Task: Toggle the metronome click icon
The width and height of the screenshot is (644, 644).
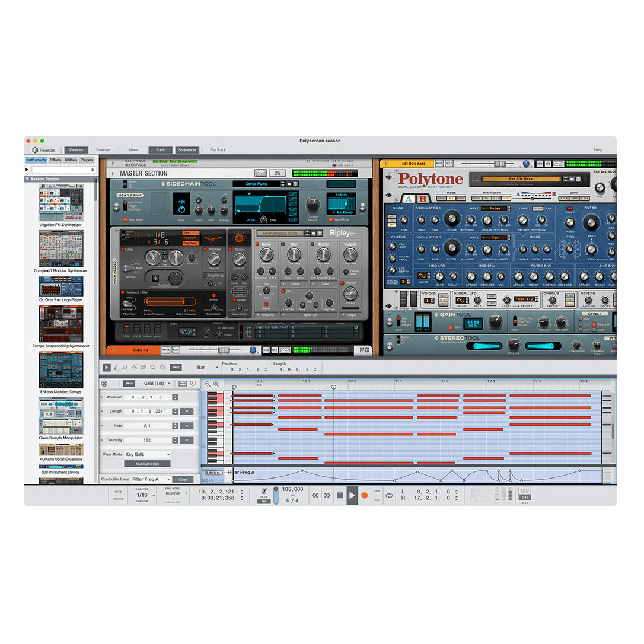Action: point(264,491)
